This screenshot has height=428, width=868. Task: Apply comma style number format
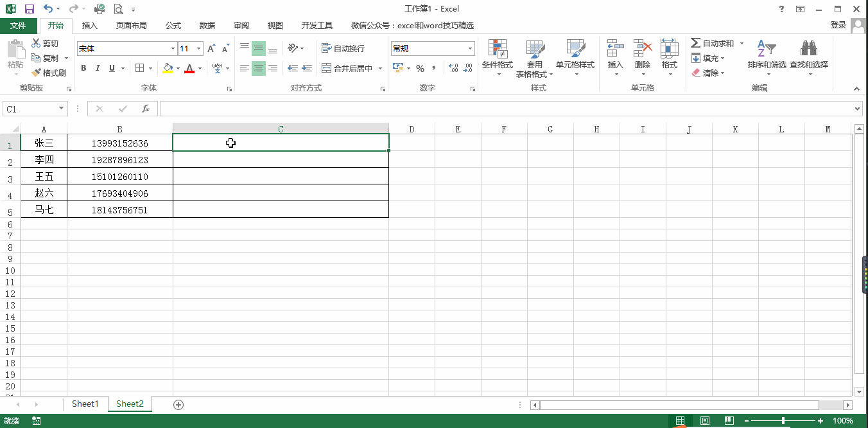[x=434, y=68]
